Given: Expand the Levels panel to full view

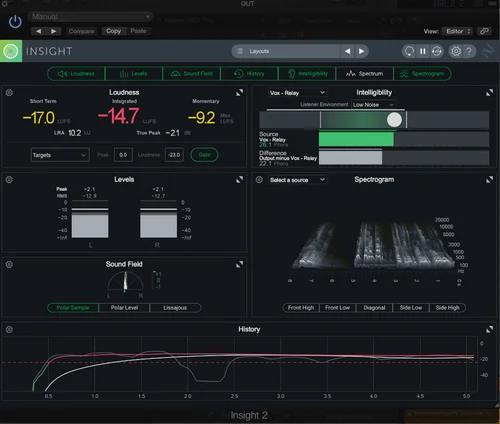Looking at the screenshot, I should click(239, 180).
